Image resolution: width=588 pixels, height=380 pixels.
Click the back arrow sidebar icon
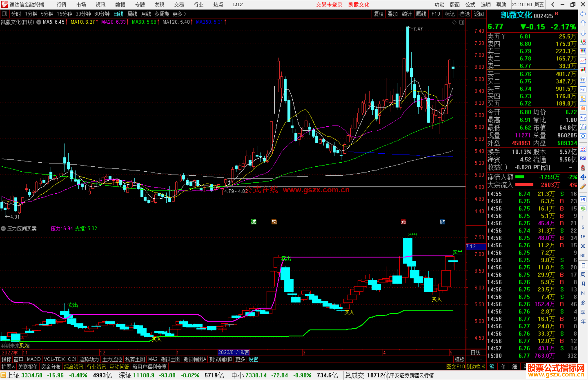coord(583,14)
